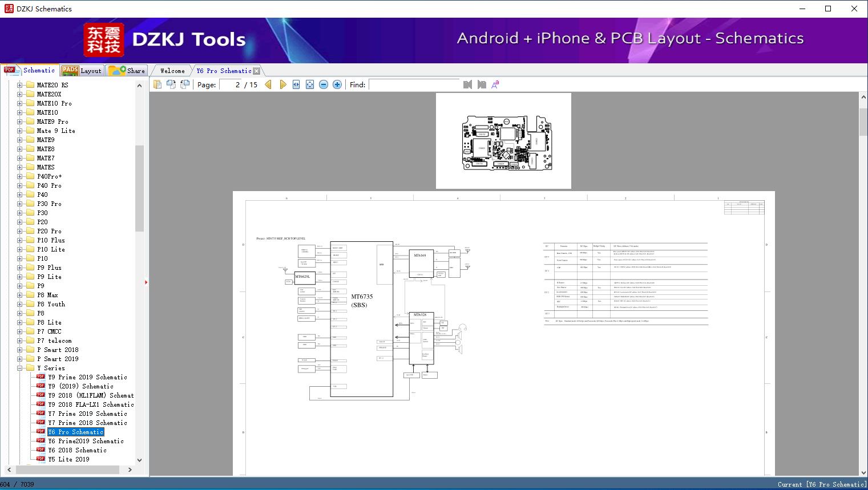Screen dimensions: 868x490
Task: Zoom out with the minus icon
Action: 324,84
